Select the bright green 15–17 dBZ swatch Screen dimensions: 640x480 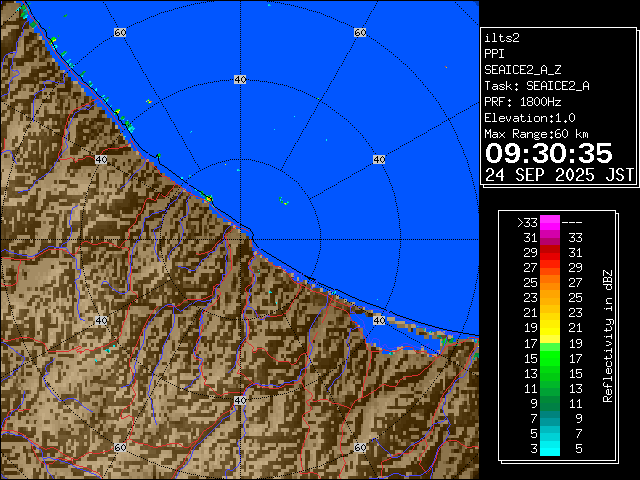[549, 357]
